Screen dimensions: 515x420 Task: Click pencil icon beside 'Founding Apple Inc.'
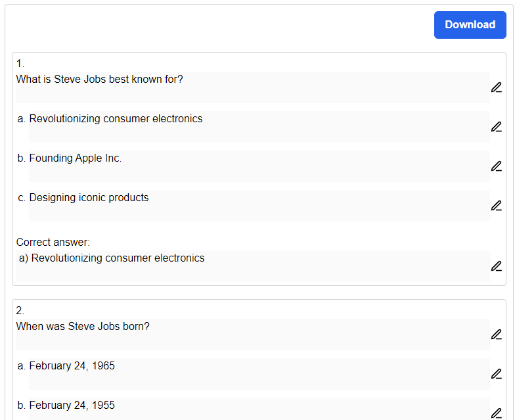point(496,166)
